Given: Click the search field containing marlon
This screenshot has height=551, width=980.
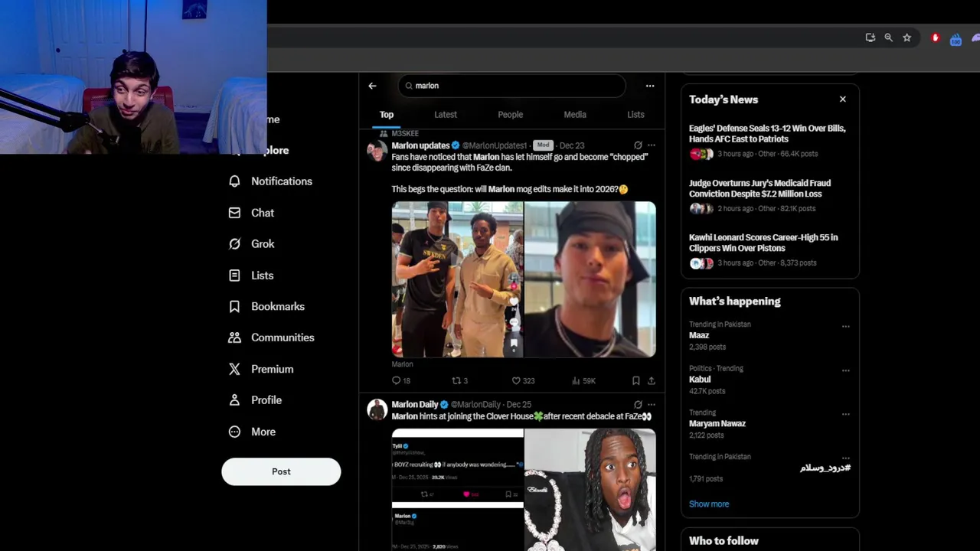Looking at the screenshot, I should 511,86.
